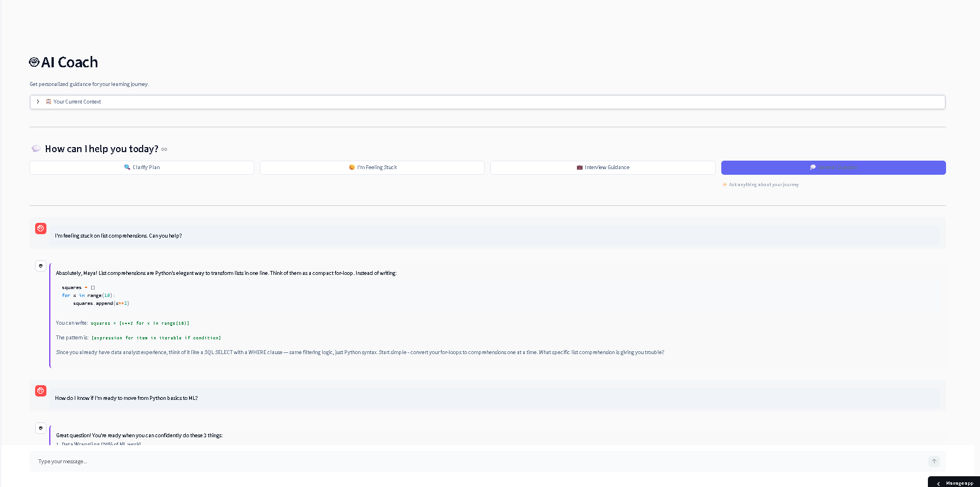Image resolution: width=980 pixels, height=487 pixels.
Task: Open Interview Guidance mode
Action: [x=602, y=167]
